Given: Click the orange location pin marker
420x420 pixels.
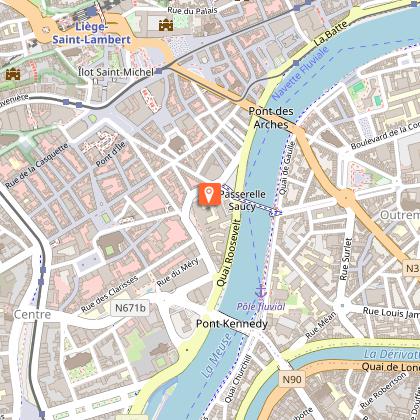Looking at the screenshot, I should (x=210, y=194).
